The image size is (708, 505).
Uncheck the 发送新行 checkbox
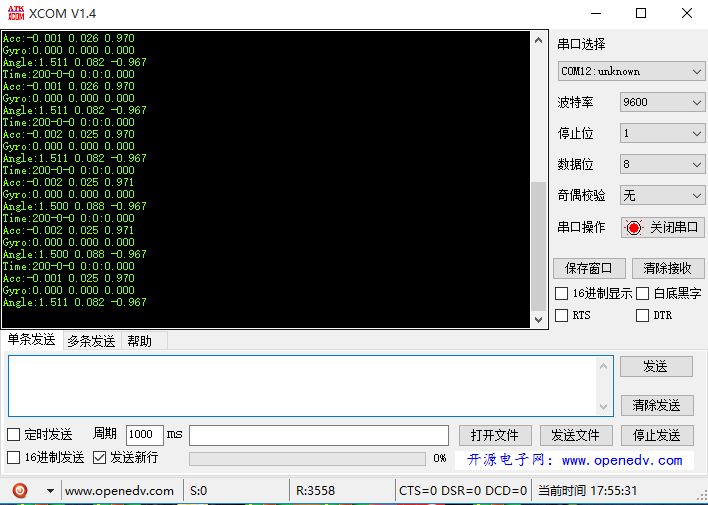click(x=99, y=458)
